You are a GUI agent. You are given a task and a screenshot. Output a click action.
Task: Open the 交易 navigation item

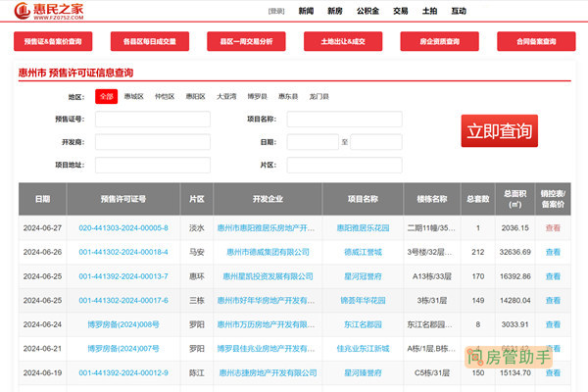[401, 11]
